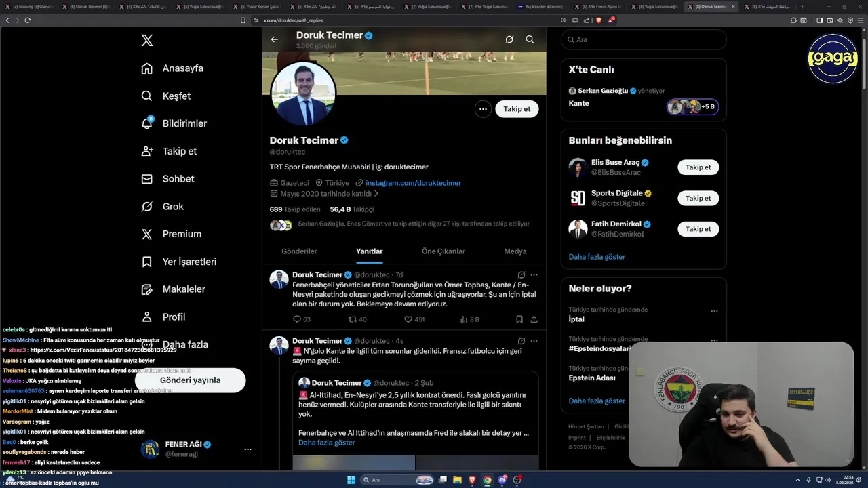This screenshot has width=868, height=488.
Task: Open Doruk Tecimer's profile photo
Action: pos(304,94)
